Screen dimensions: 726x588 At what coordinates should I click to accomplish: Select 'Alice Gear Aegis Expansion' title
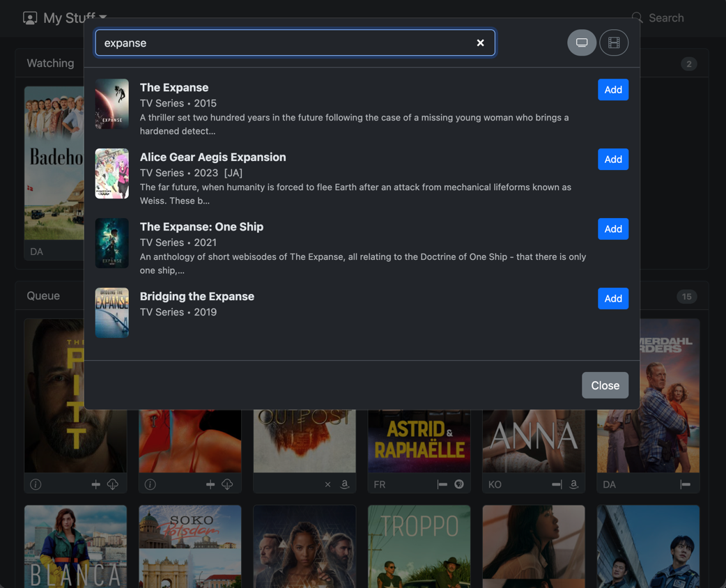coord(213,157)
